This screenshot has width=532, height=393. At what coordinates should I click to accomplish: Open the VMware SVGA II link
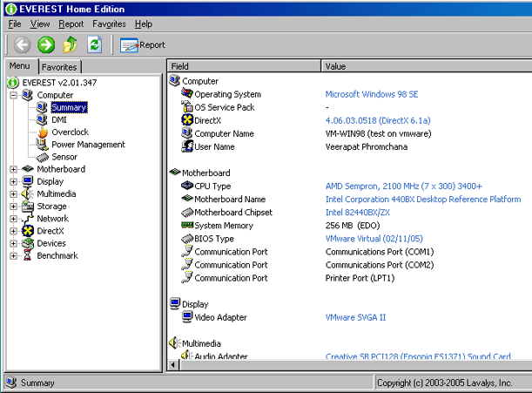click(x=355, y=317)
